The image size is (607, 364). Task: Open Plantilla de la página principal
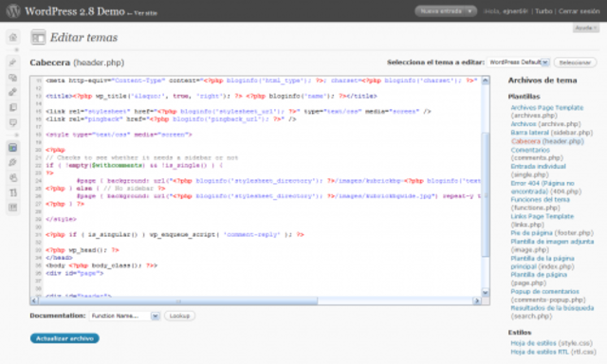[x=543, y=263]
